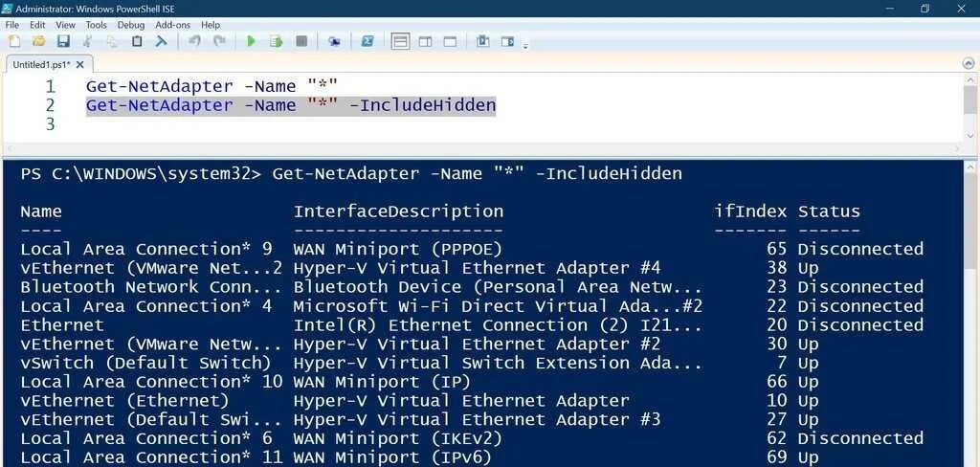Collapse the script pane using the chevron button
Screen dimensions: 980x467
click(969, 63)
